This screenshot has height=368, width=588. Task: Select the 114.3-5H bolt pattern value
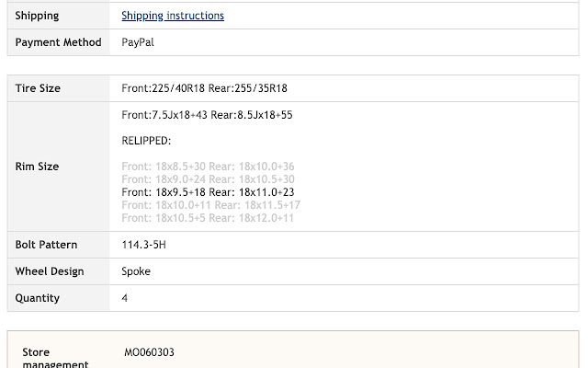143,245
